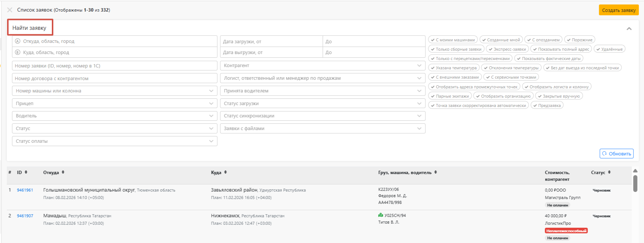Sort by Статус column arrows
The height and width of the screenshot is (243, 644).
[609, 172]
